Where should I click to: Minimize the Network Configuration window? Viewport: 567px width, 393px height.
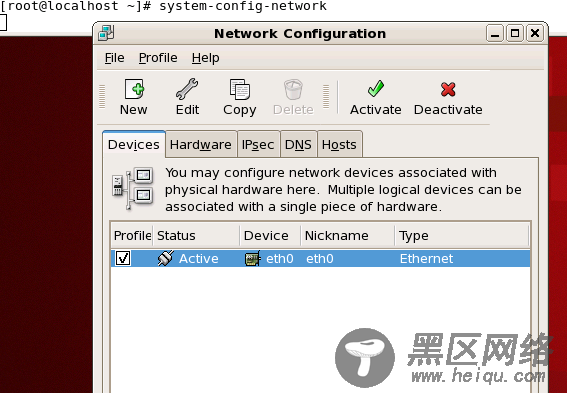(x=495, y=34)
